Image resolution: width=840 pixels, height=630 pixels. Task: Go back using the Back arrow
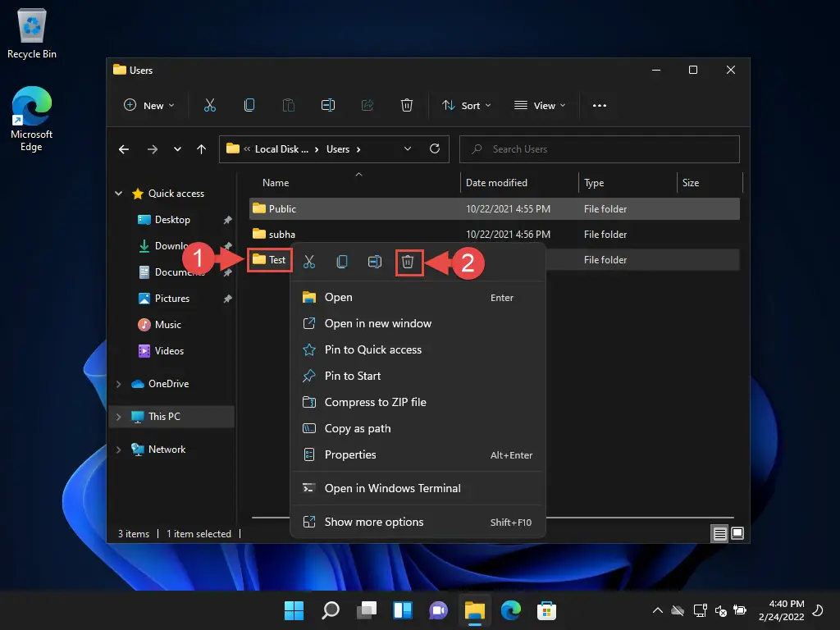pyautogui.click(x=124, y=149)
